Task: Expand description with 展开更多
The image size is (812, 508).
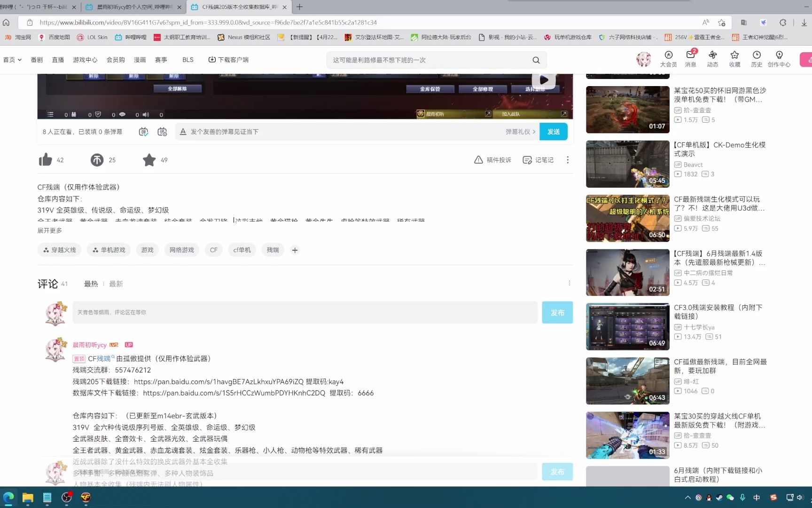Action: (50, 230)
